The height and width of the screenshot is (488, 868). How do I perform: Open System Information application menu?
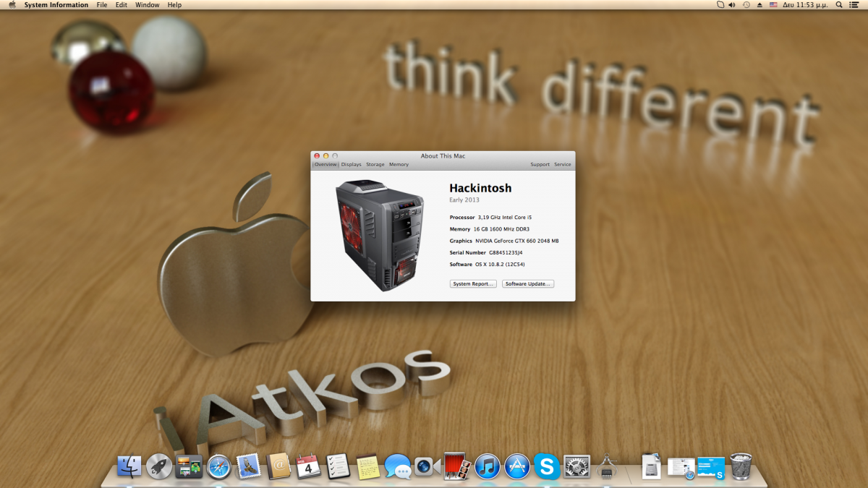(56, 5)
